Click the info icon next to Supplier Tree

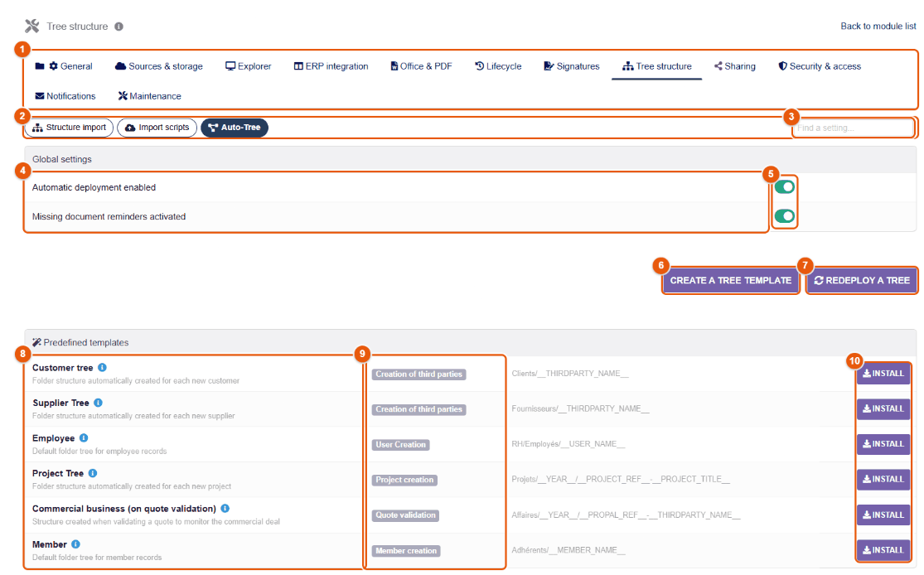(98, 403)
